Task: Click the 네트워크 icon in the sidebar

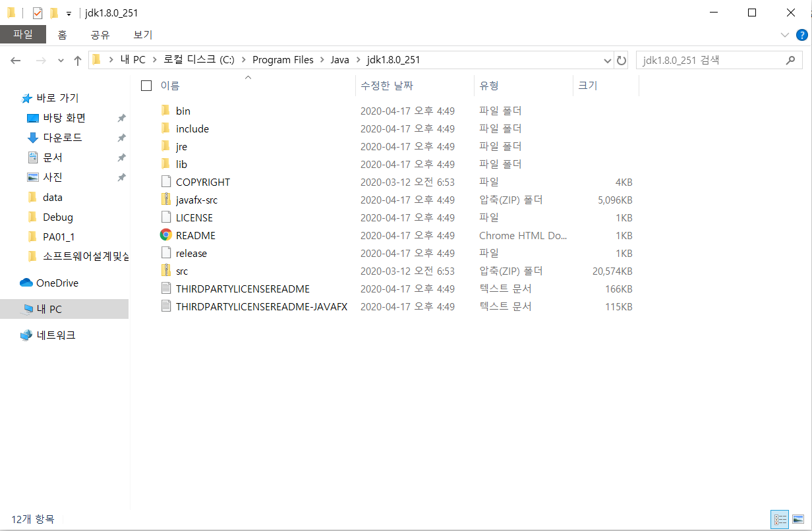Action: click(26, 335)
